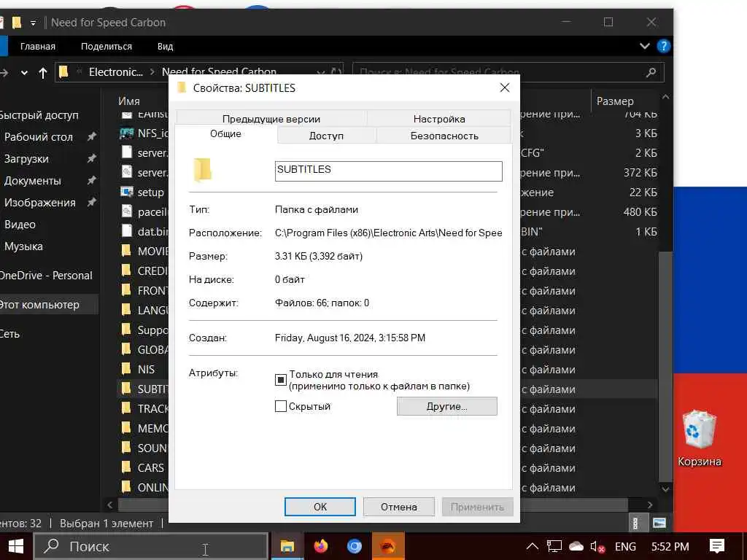
Task: Click the taskbar Поиск search box
Action: [x=150, y=546]
